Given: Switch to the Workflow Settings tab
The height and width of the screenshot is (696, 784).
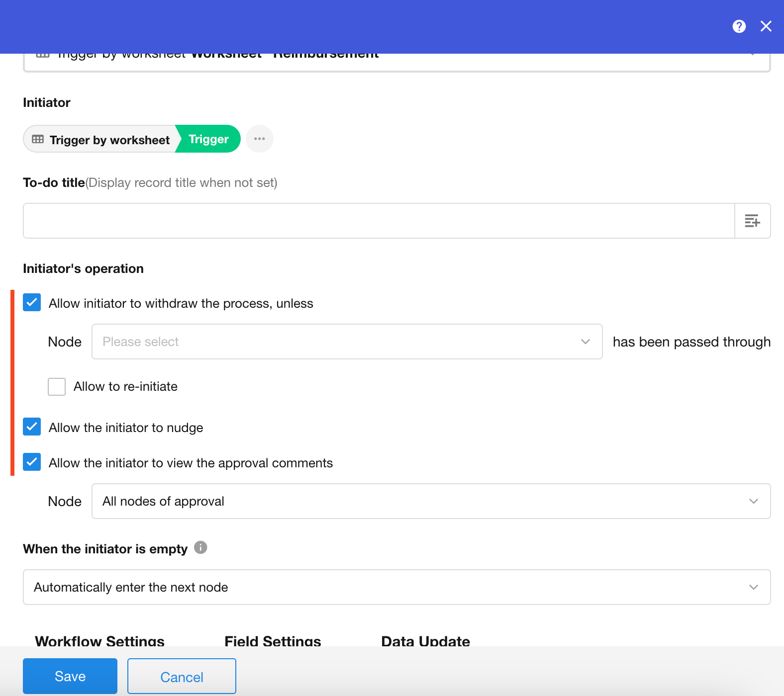Looking at the screenshot, I should [x=99, y=640].
